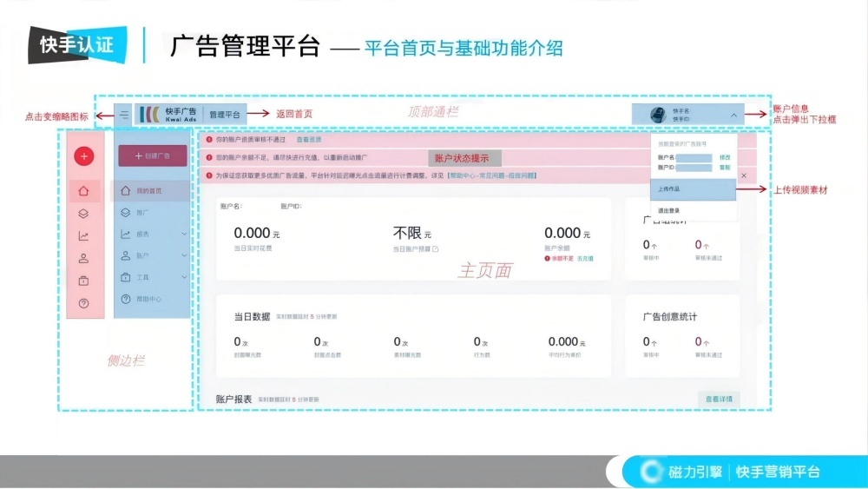Click the 当日数据 heading
The image size is (868, 489).
coord(252,317)
